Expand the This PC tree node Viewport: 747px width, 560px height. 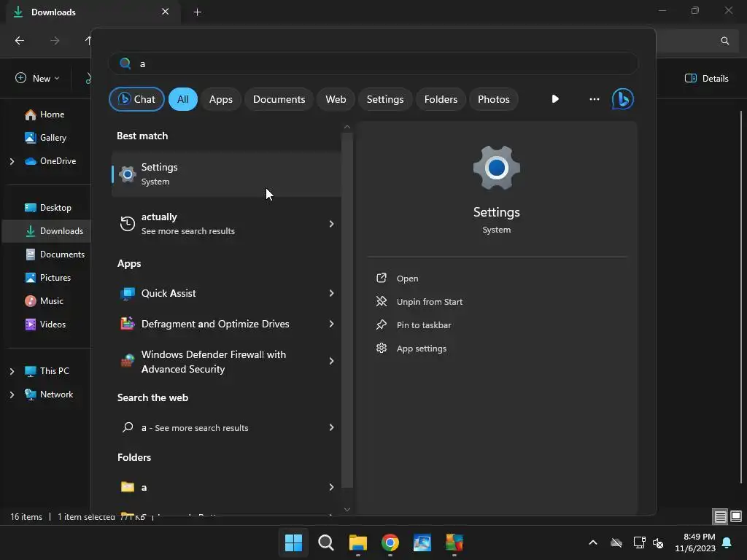(12, 371)
